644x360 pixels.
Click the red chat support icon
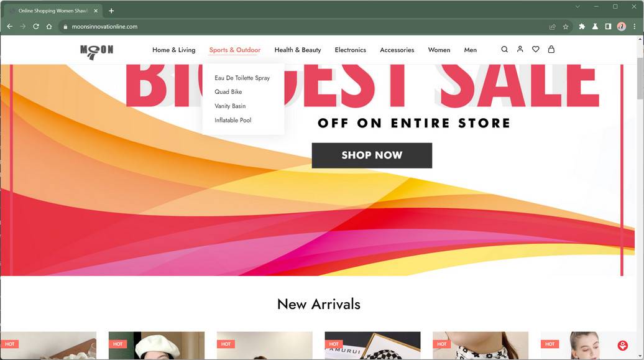click(623, 345)
